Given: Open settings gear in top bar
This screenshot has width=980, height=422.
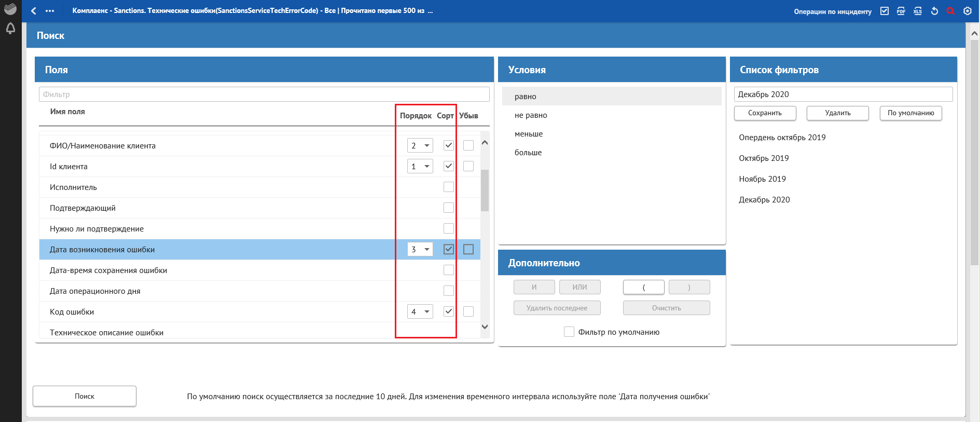Looking at the screenshot, I should [968, 11].
